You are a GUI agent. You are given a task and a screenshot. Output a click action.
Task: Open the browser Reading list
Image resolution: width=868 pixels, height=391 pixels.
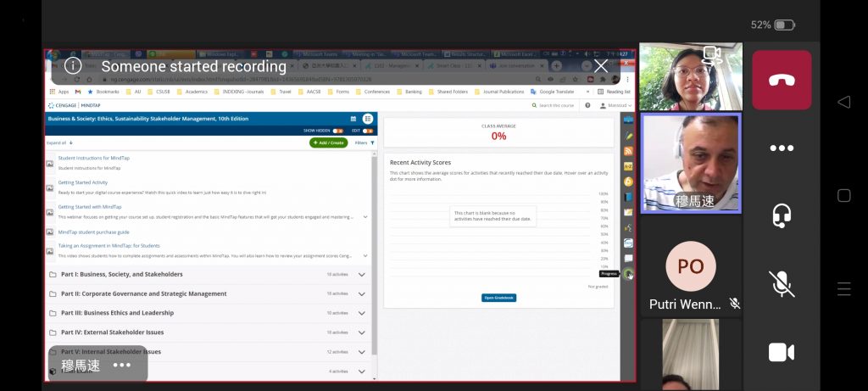click(x=614, y=92)
